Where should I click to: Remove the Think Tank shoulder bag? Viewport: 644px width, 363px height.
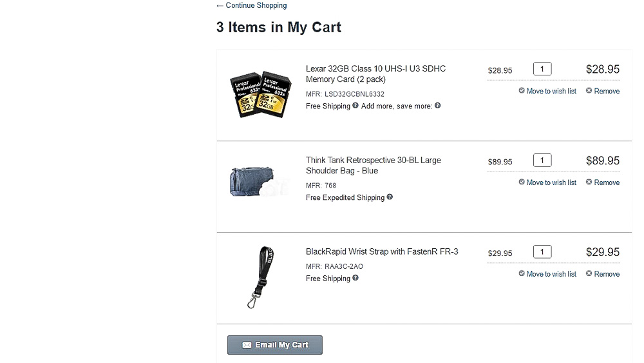[x=603, y=183]
